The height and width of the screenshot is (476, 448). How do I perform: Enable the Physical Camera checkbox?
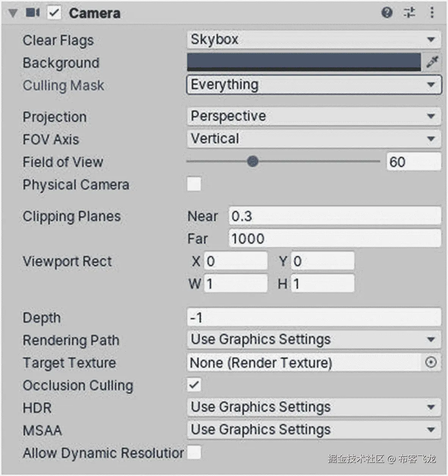(x=194, y=185)
